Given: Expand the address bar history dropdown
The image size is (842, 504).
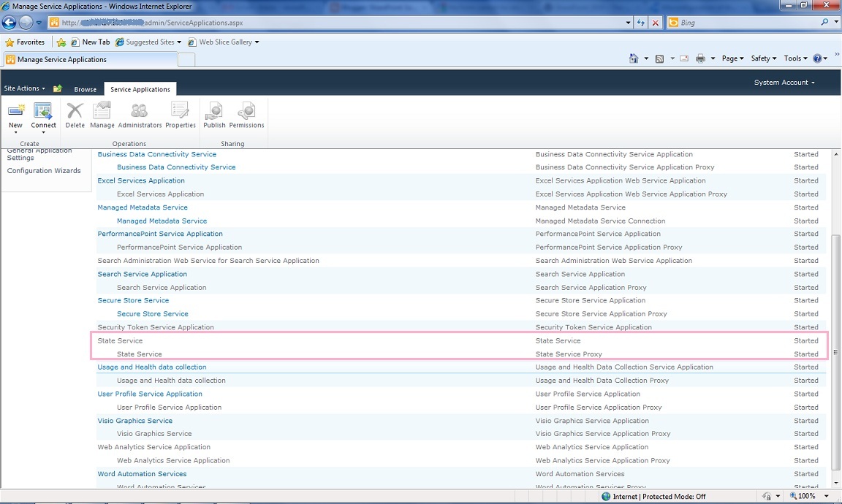Looking at the screenshot, I should [629, 23].
